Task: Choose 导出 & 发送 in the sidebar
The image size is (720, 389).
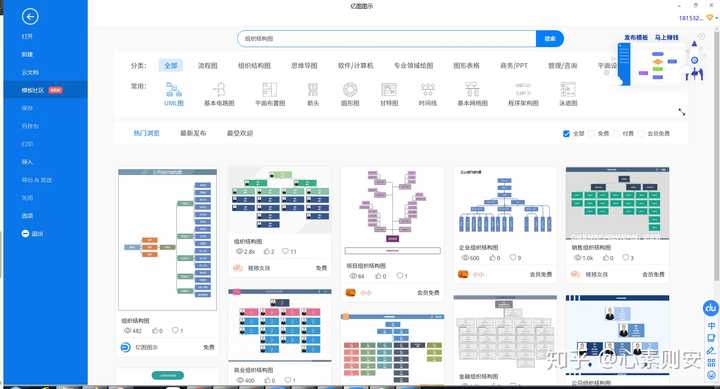Action: (x=37, y=180)
